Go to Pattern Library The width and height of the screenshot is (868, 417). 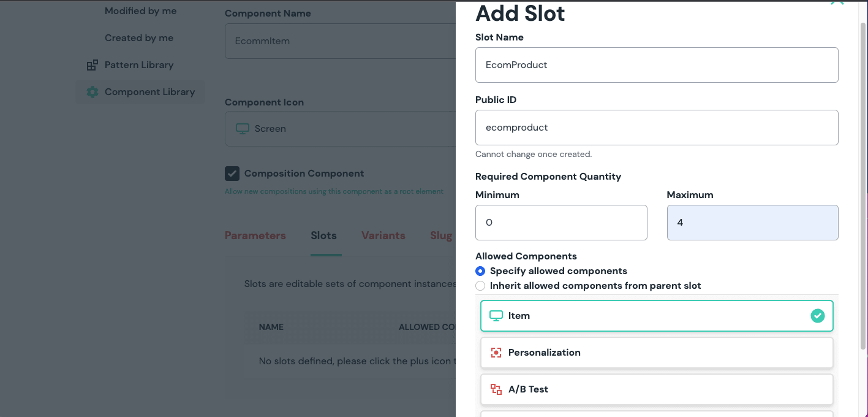(x=139, y=65)
